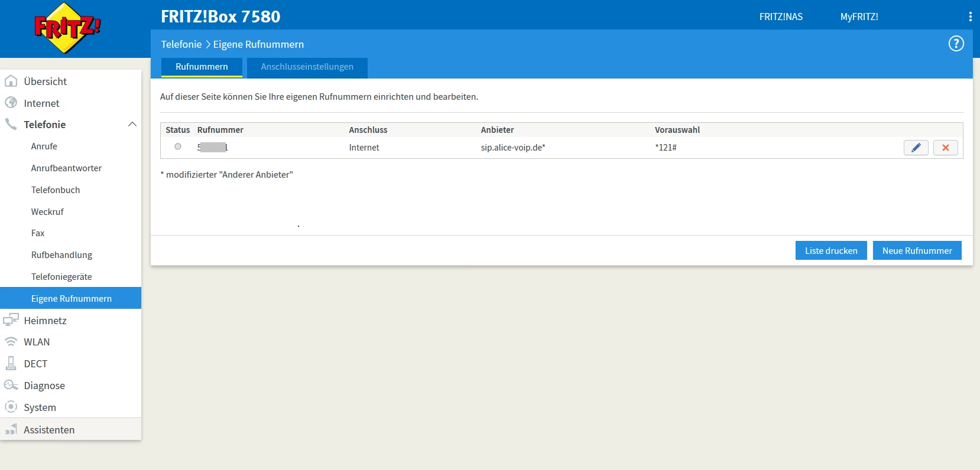The width and height of the screenshot is (980, 470).
Task: Open the Fax page
Action: point(38,233)
